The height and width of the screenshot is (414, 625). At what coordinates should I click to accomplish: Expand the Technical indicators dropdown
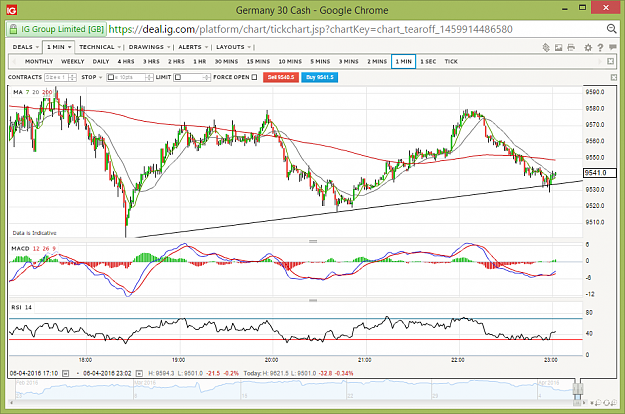tap(100, 47)
